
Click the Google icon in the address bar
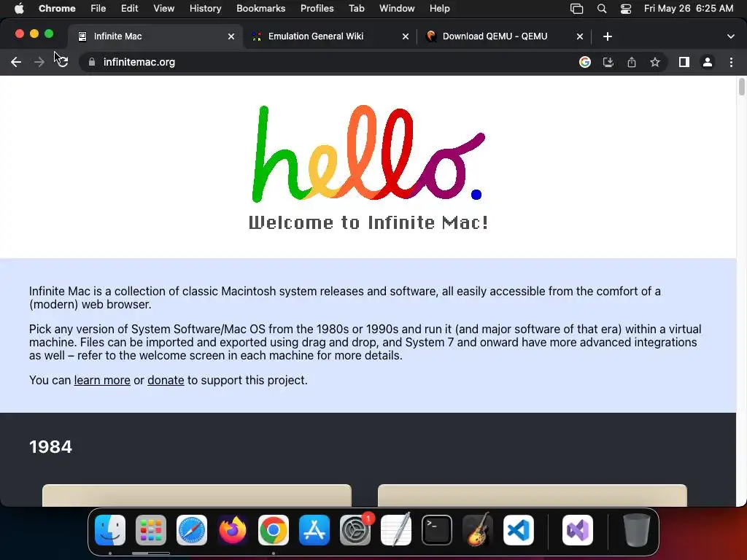tap(585, 62)
